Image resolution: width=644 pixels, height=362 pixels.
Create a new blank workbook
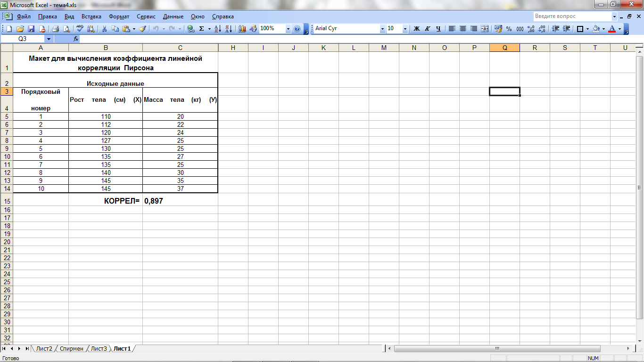pos(9,29)
